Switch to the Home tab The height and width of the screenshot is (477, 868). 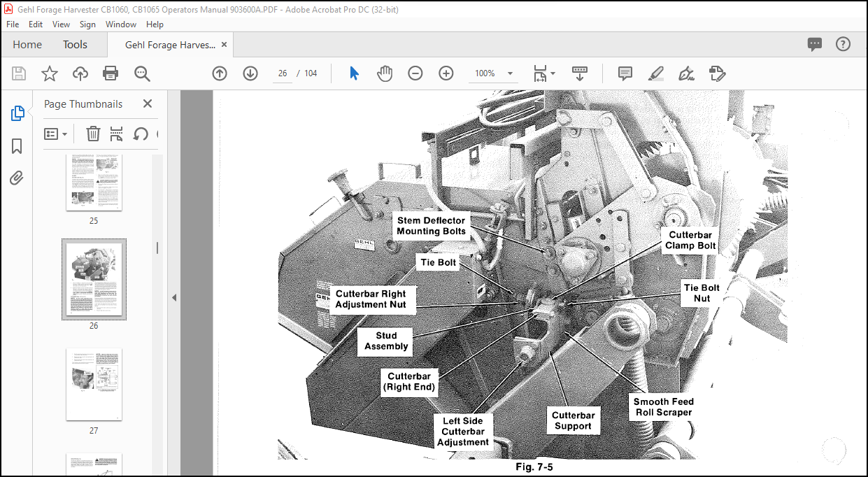coord(27,44)
